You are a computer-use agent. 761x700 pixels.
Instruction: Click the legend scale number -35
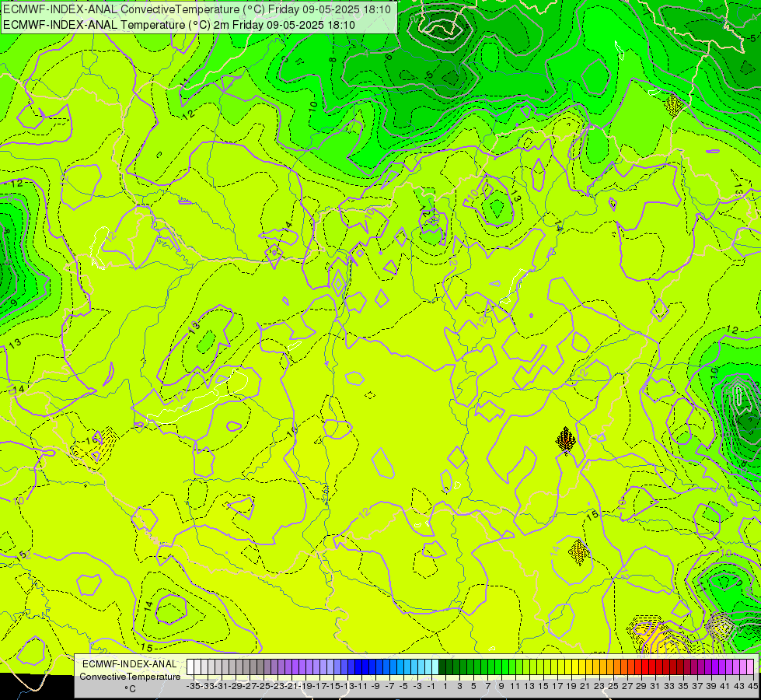tap(193, 686)
